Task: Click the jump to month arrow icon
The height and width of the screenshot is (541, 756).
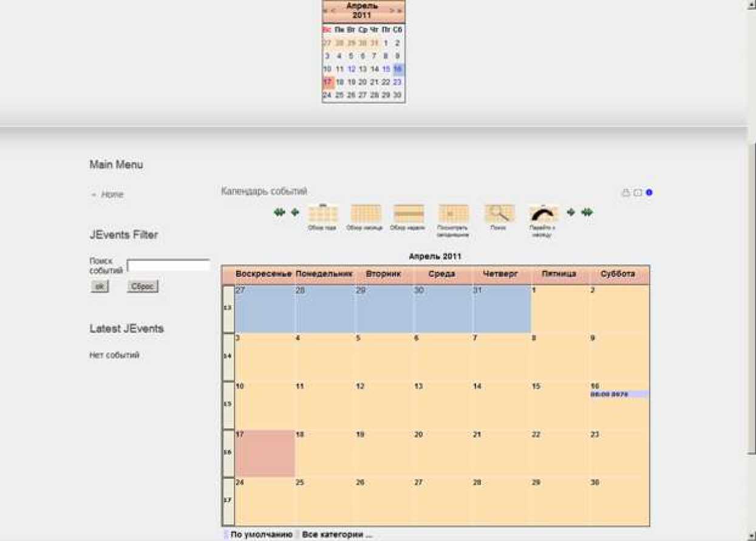Action: click(x=543, y=213)
